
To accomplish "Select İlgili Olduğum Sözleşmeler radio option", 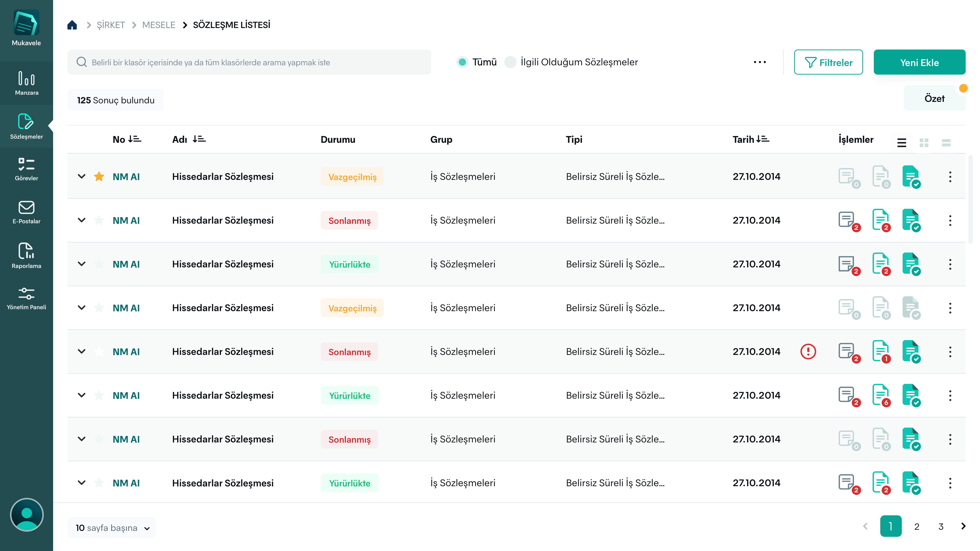I will pos(510,62).
